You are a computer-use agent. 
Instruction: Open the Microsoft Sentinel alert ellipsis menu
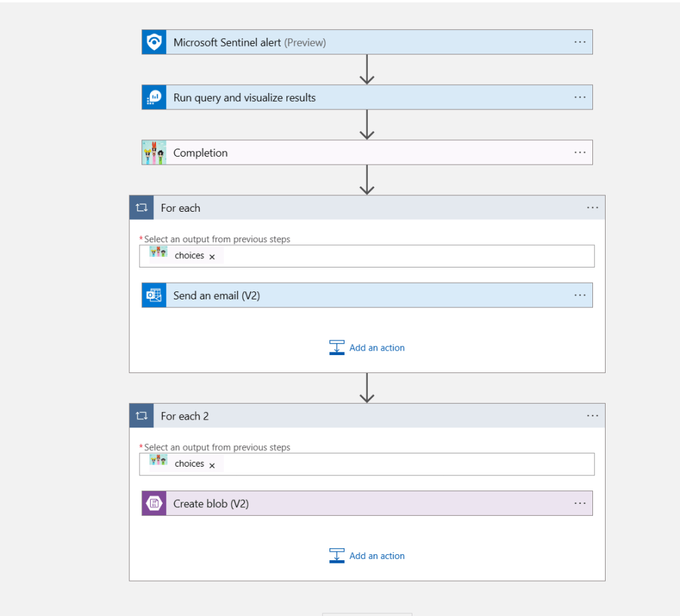[580, 42]
